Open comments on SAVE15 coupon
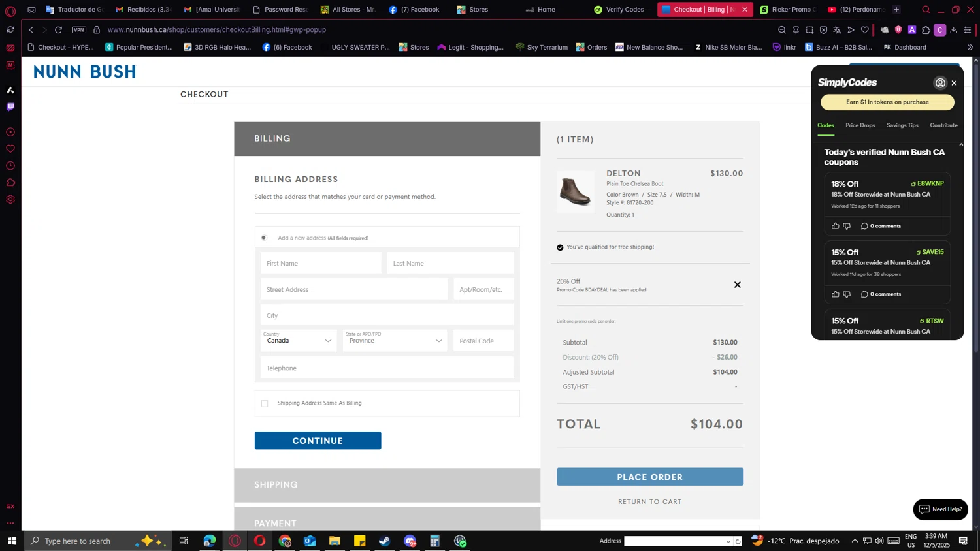 click(x=881, y=294)
